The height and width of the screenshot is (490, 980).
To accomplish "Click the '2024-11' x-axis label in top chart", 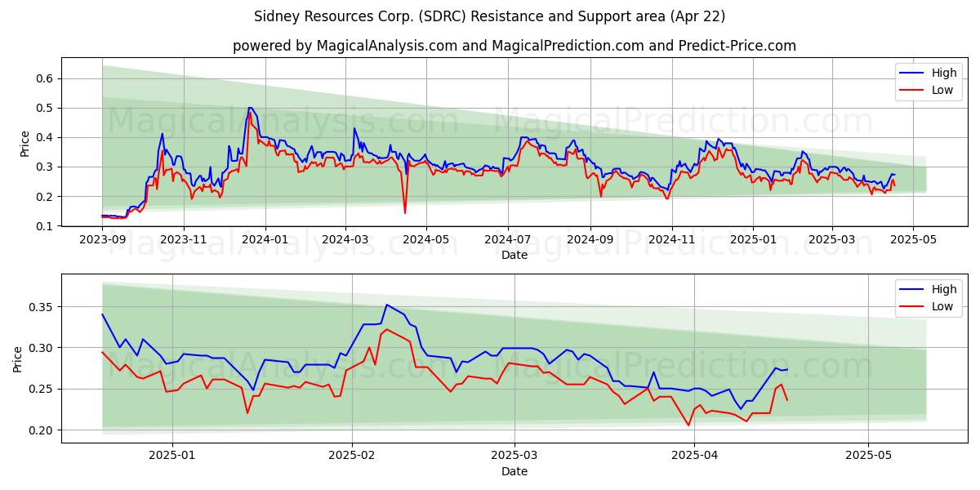I will click(672, 241).
